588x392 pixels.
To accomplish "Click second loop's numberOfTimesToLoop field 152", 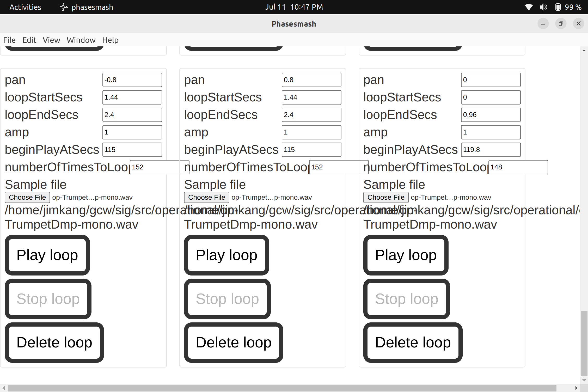I will (x=339, y=167).
